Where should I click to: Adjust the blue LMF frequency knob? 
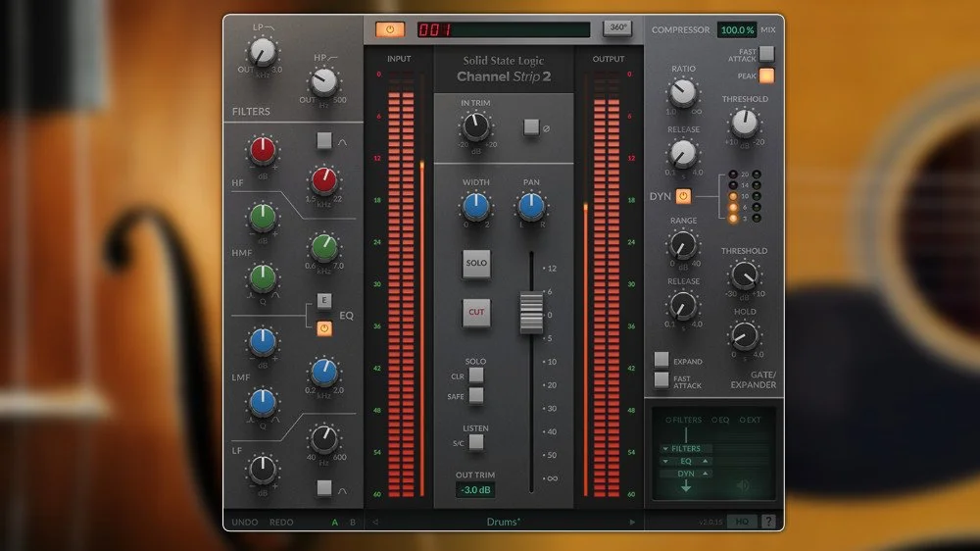323,372
